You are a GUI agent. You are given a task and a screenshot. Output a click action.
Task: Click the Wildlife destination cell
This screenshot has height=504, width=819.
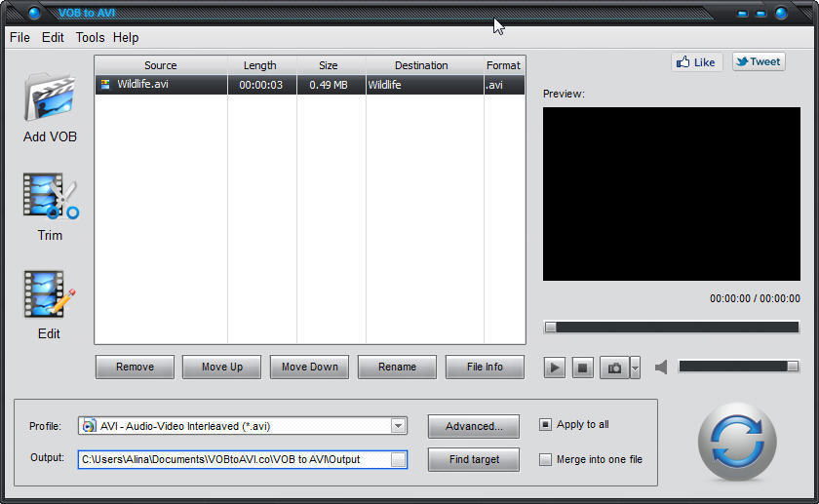coord(425,85)
